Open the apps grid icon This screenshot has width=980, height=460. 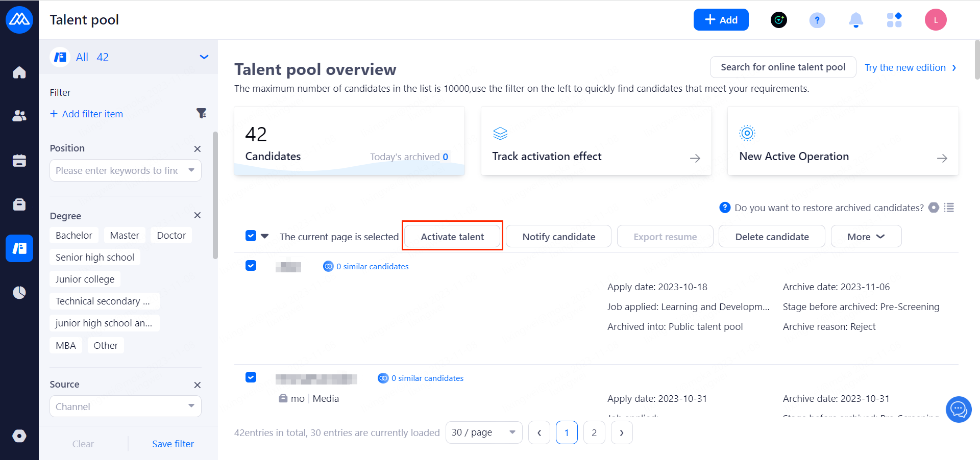pos(894,20)
